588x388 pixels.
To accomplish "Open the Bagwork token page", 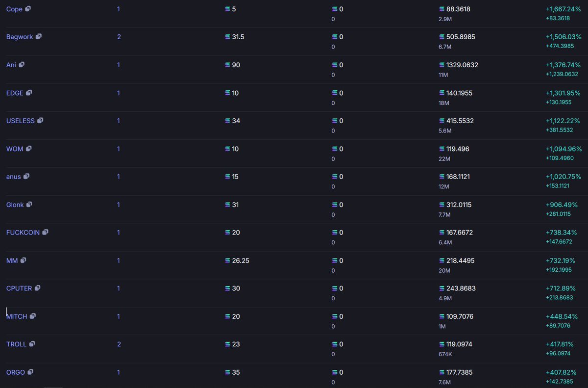I will 20,37.
